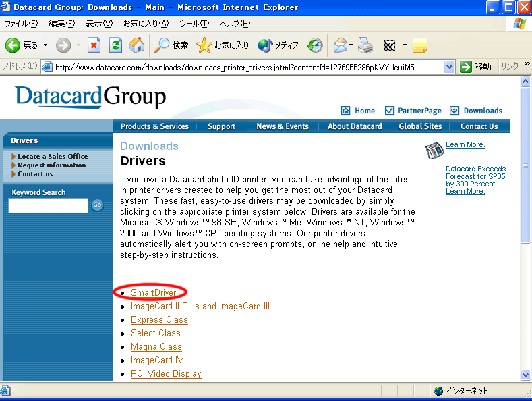This screenshot has width=532, height=401.
Task: Open About Datacard navigation tab
Action: (355, 126)
